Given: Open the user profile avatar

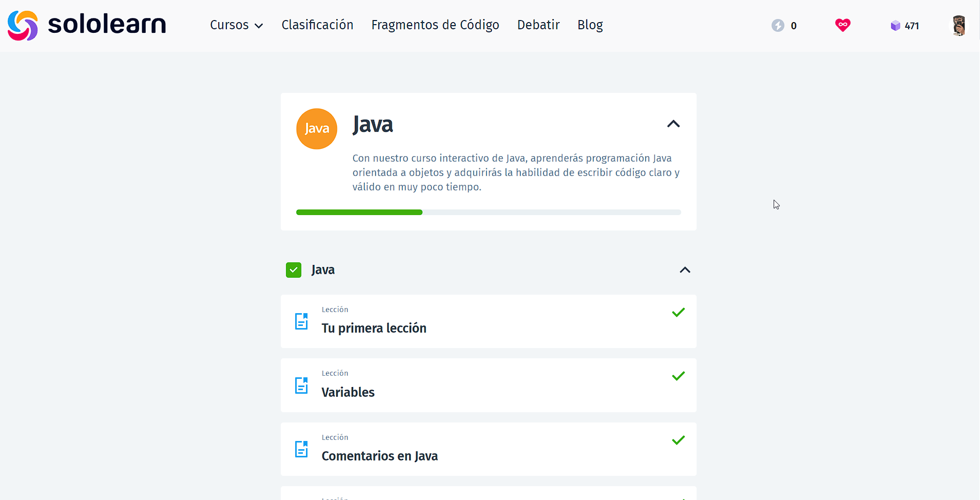Looking at the screenshot, I should (958, 25).
